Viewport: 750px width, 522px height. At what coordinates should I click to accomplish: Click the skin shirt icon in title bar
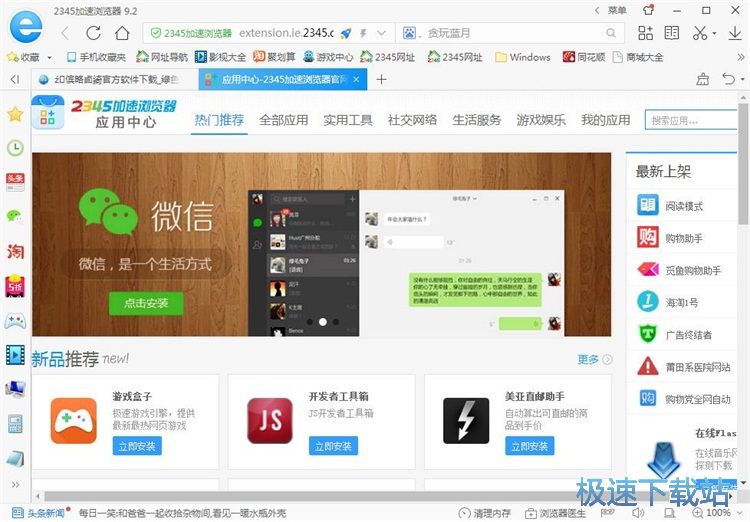[649, 10]
